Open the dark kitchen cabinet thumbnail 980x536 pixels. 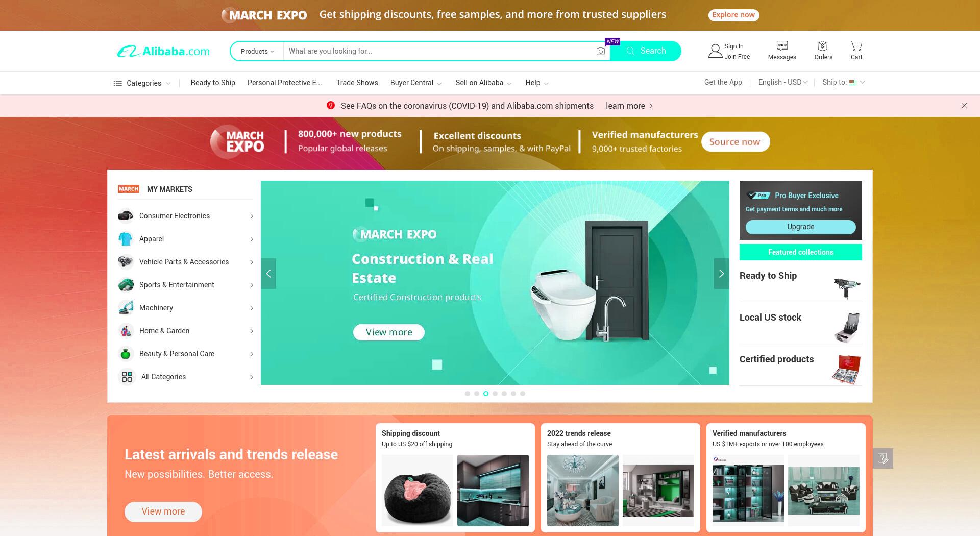(x=493, y=491)
